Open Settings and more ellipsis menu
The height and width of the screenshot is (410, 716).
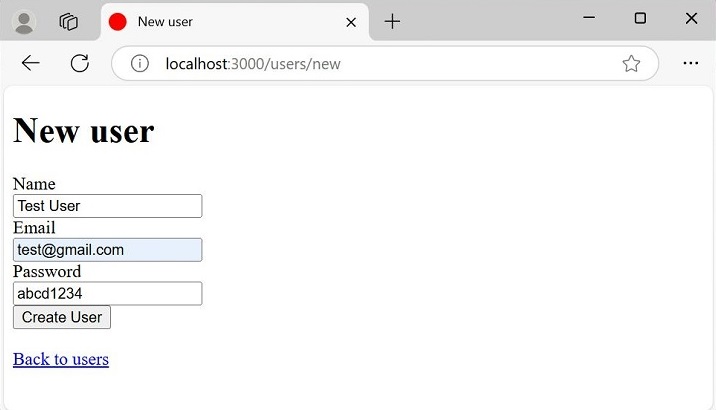(690, 63)
